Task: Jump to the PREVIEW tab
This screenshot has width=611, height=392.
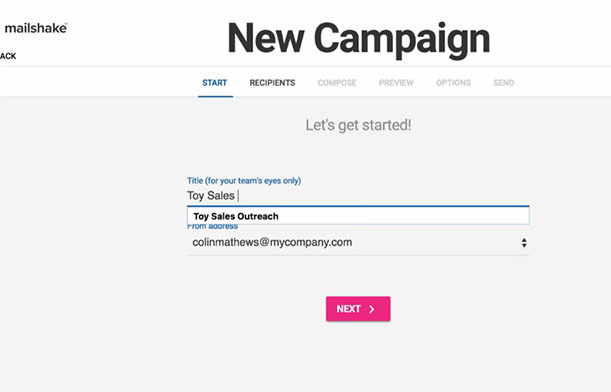Action: 396,83
